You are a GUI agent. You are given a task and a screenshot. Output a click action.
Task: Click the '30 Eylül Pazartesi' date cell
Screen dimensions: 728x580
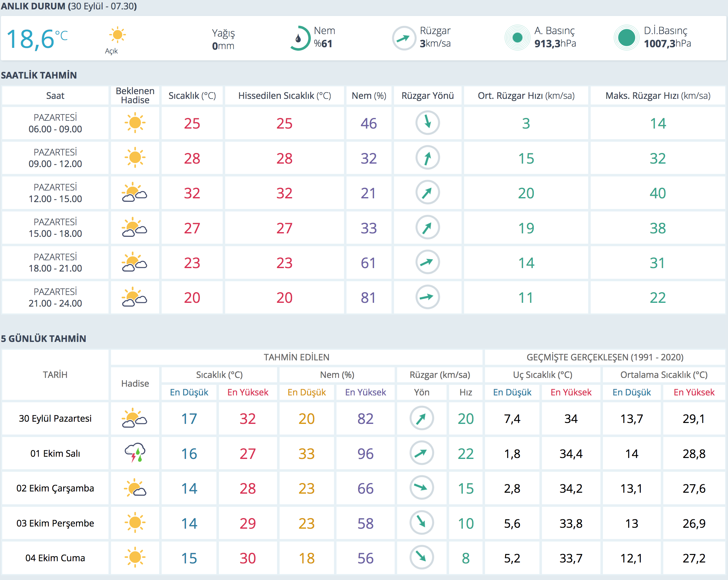(x=55, y=418)
